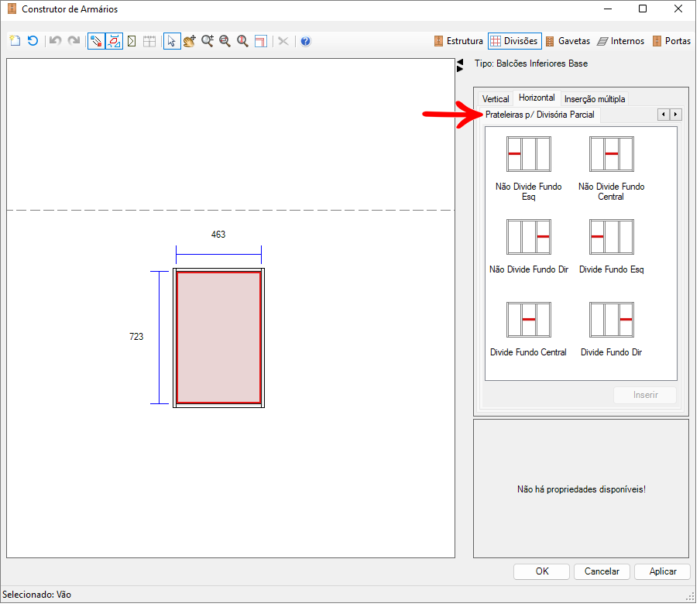The height and width of the screenshot is (607, 700).
Task: Toggle the snap points tool icon
Action: (96, 42)
